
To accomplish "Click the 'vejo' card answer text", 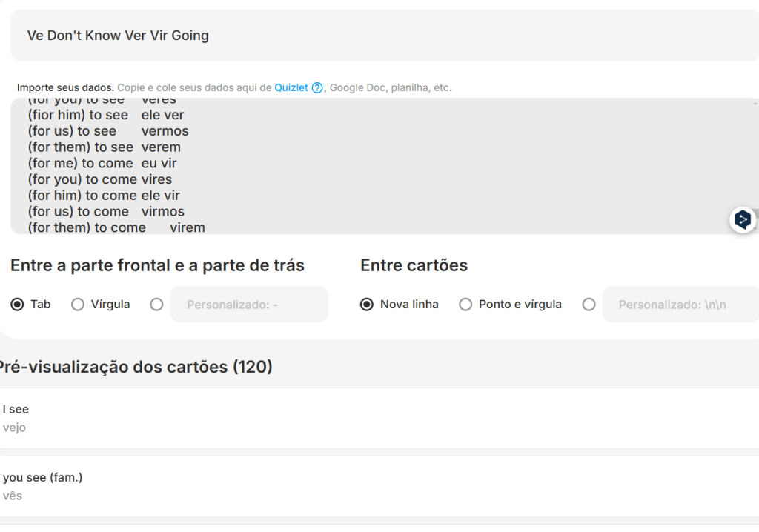I will point(14,428).
